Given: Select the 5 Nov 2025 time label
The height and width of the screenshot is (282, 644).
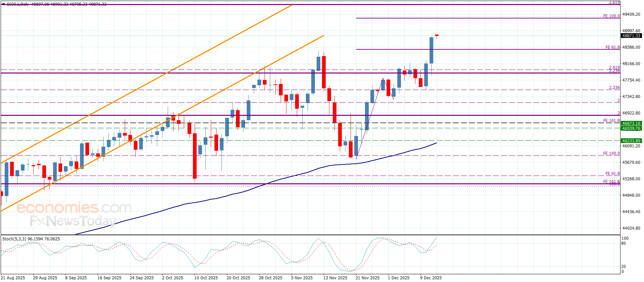Looking at the screenshot, I should [x=302, y=278].
